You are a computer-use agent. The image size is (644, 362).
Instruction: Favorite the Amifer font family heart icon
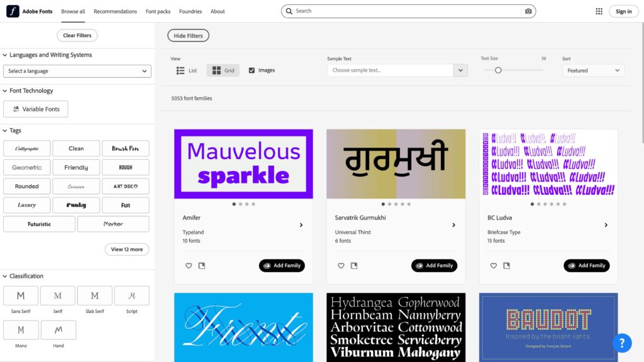189,265
